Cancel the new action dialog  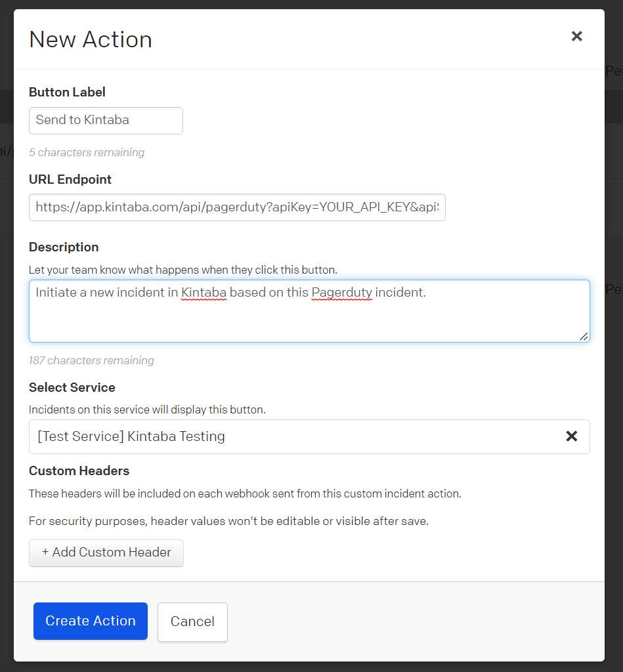[x=192, y=622]
